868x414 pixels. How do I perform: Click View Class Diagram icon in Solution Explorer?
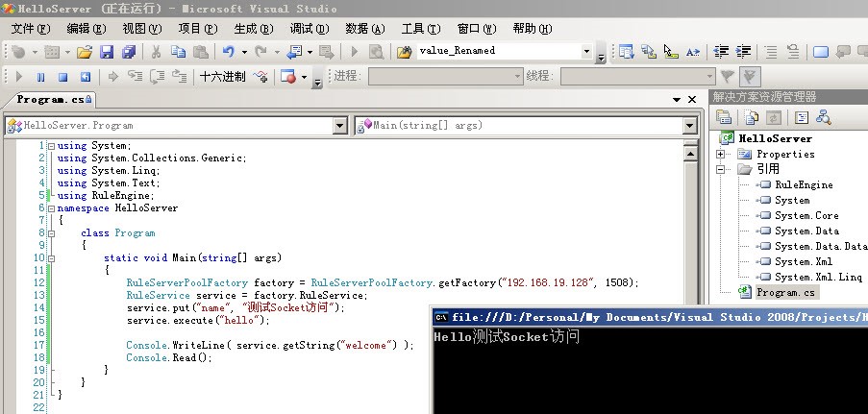pos(823,117)
